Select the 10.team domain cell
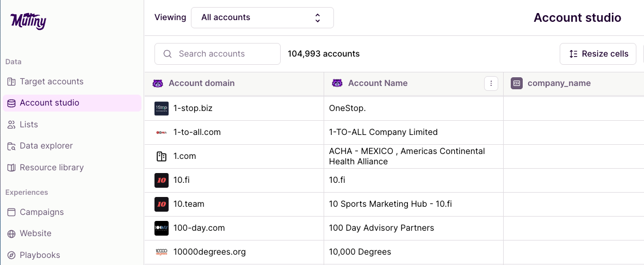This screenshot has width=644, height=265. click(234, 204)
